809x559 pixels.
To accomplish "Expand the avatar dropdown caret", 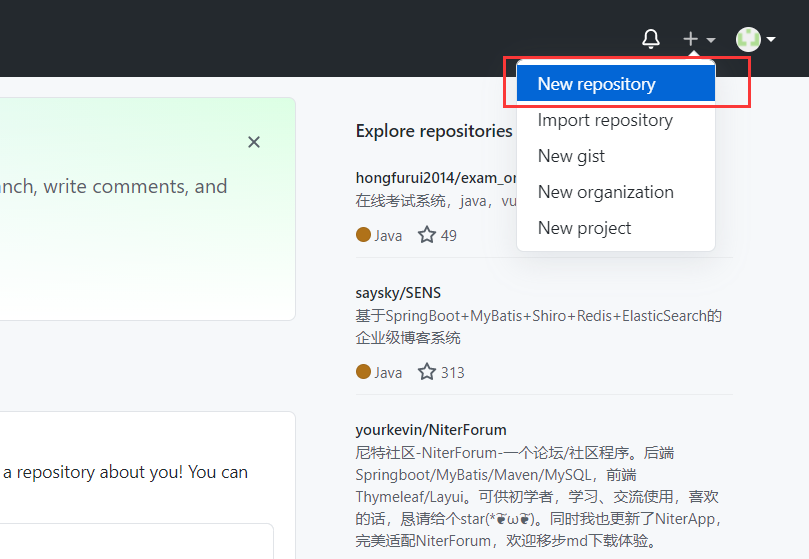I will (x=771, y=40).
